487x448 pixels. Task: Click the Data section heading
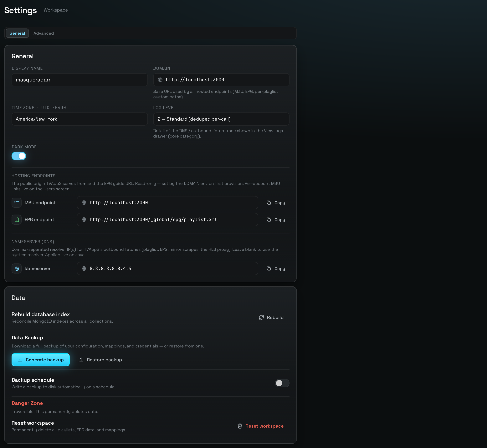[x=18, y=298]
